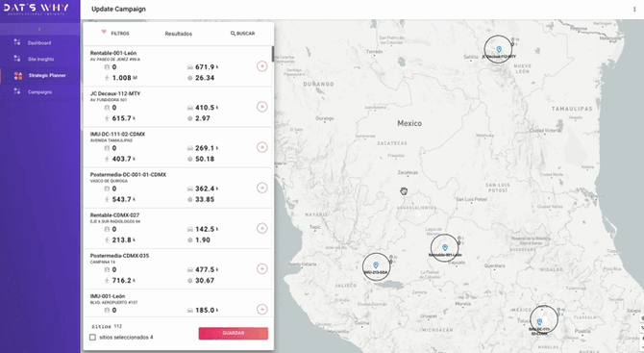Add Postermedia-CDMX-035 with its plus button
Screen dimensions: 644x353
click(x=262, y=268)
